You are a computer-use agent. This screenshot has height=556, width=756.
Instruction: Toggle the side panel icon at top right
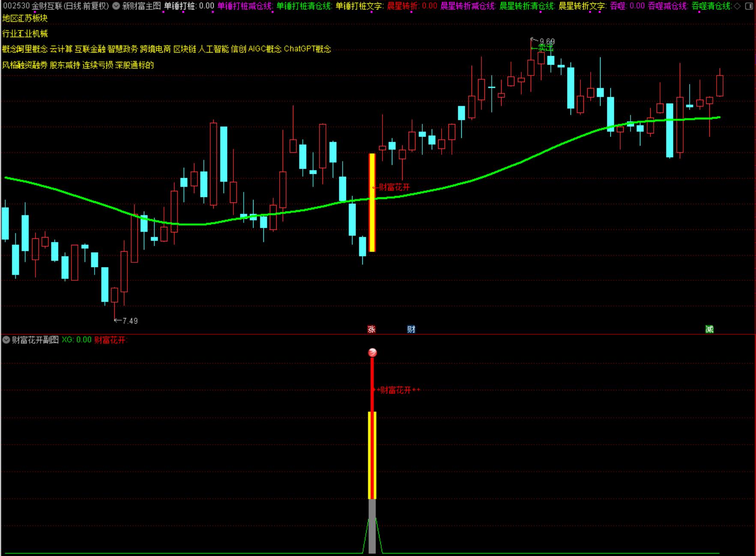click(749, 6)
